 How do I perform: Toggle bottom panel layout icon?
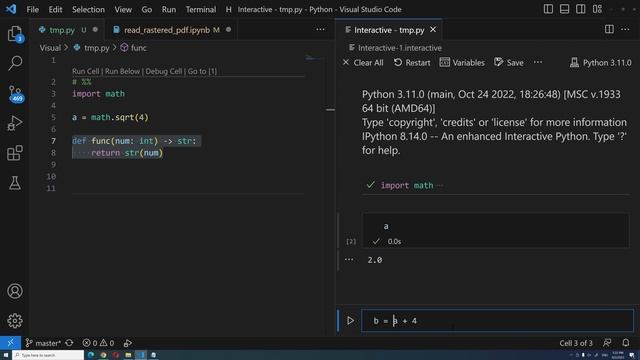[564, 9]
